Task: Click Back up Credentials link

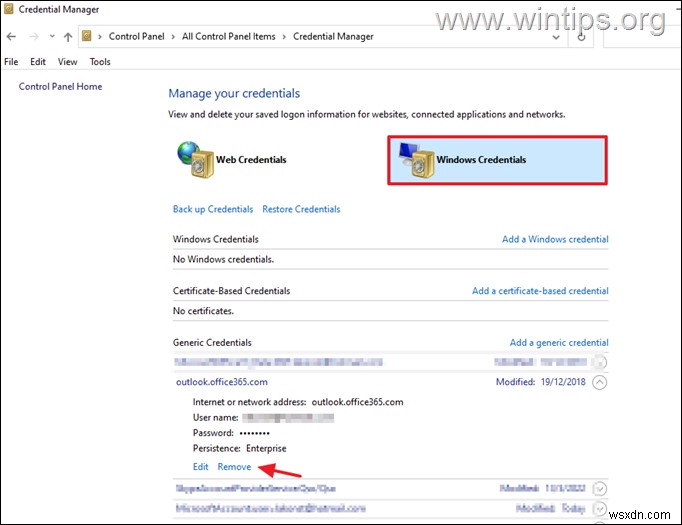Action: (213, 209)
